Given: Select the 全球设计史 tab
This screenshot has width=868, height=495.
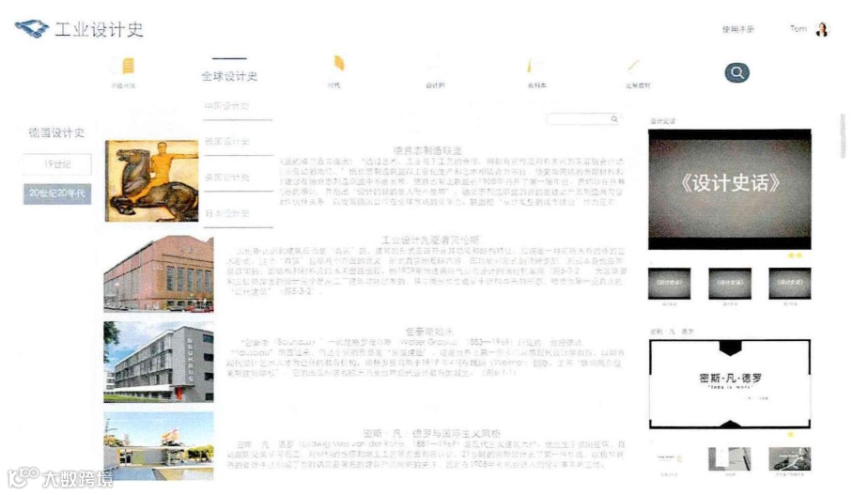Looking at the screenshot, I should [229, 76].
